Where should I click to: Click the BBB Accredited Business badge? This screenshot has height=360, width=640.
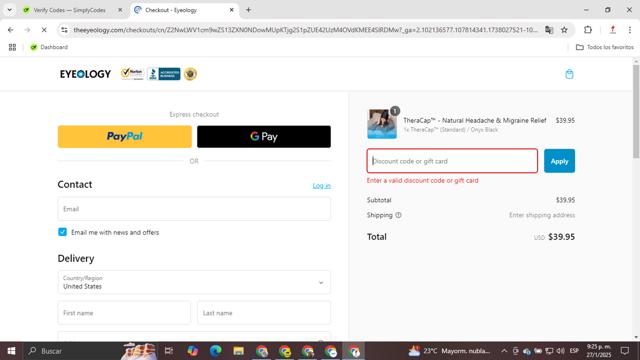click(164, 74)
